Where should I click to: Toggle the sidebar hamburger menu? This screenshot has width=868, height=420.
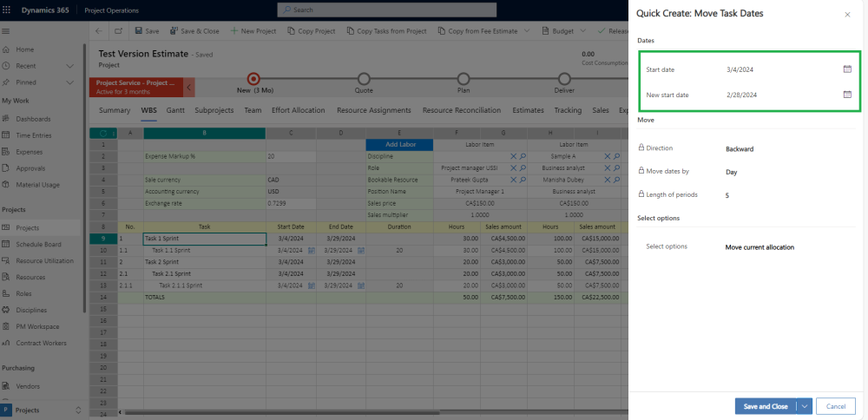point(6,31)
